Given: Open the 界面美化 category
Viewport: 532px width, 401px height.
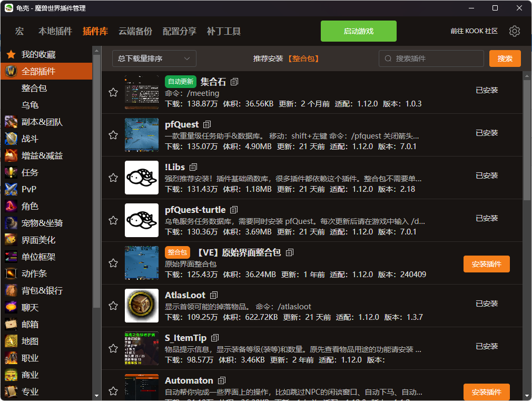Looking at the screenshot, I should coord(46,240).
